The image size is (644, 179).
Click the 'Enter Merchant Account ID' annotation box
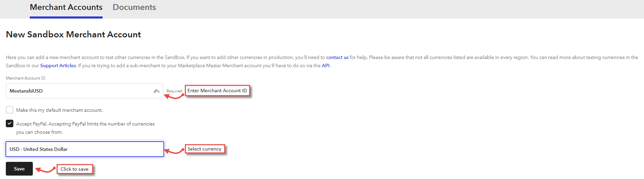217,91
